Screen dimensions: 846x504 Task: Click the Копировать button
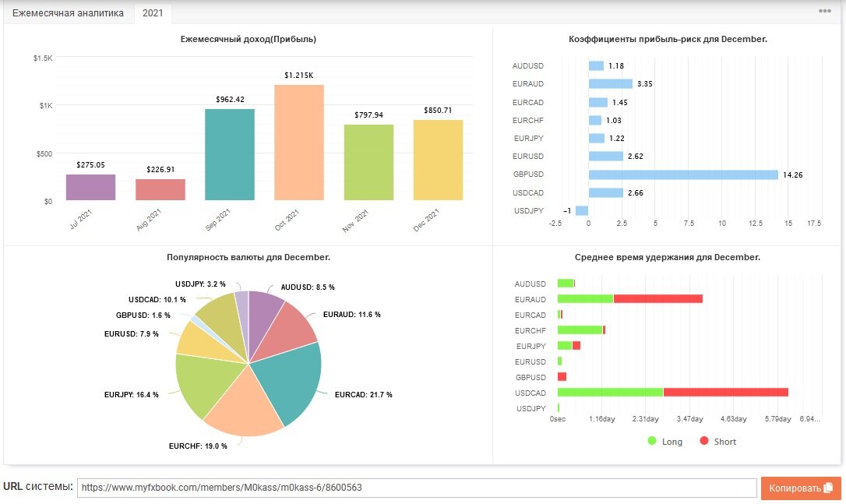pos(801,488)
